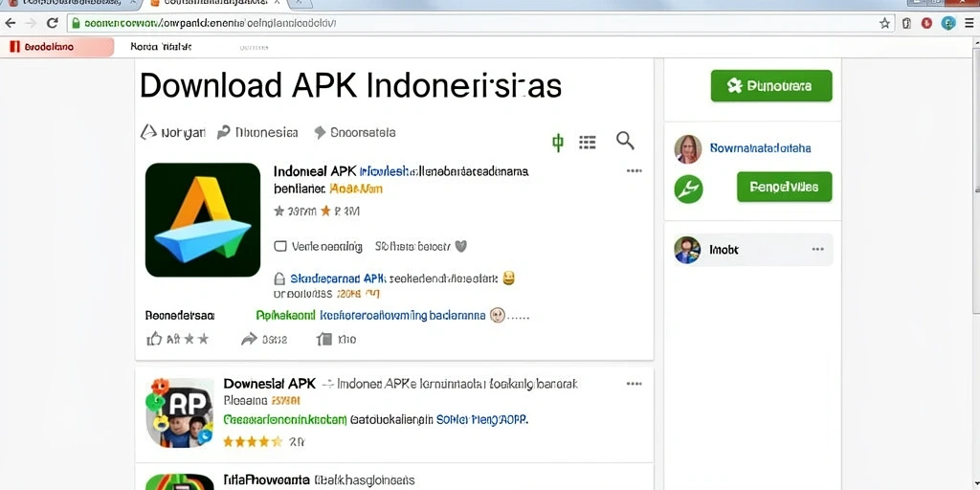
Task: Click the share arrow icon
Action: coord(250,339)
